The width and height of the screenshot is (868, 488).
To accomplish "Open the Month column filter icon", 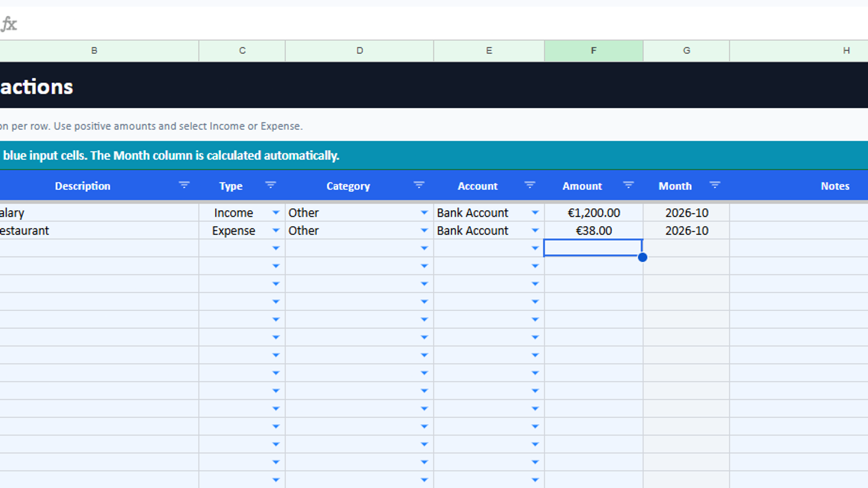I will 715,185.
